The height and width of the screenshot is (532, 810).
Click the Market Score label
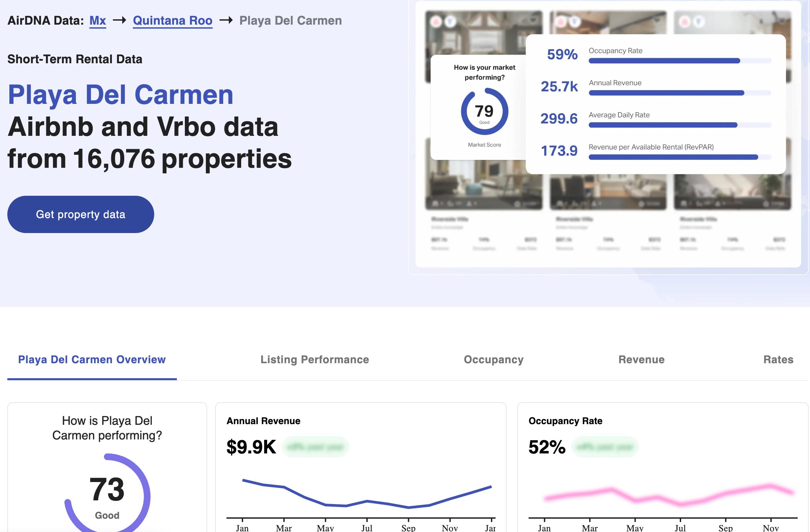click(x=484, y=145)
